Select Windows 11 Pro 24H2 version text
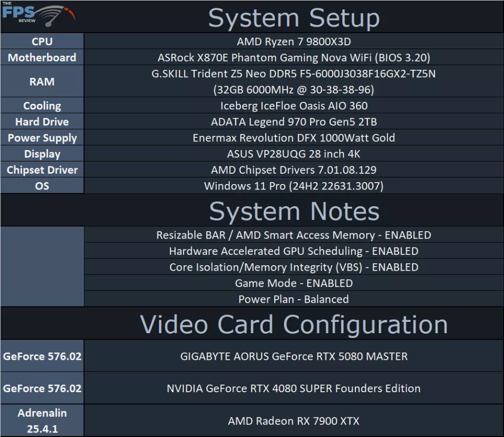 pyautogui.click(x=294, y=186)
